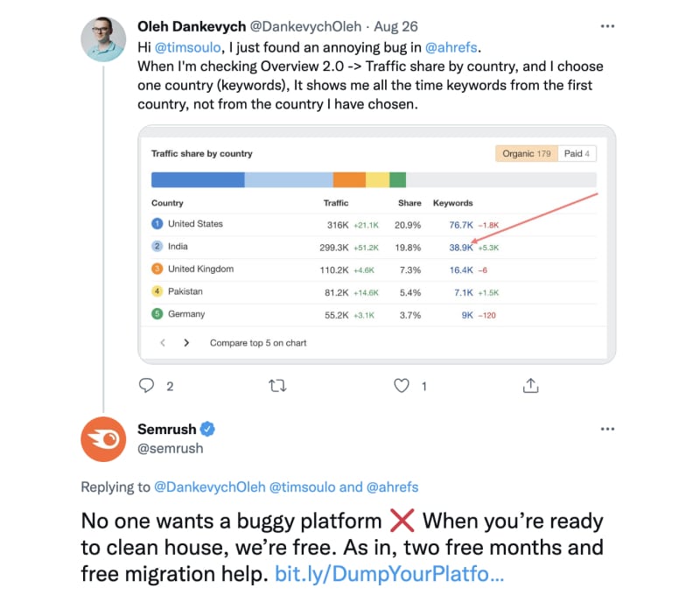Click the @ahrefs mention in Oleh's tweet
Image resolution: width=700 pixels, height=595 pixels.
coord(451,47)
